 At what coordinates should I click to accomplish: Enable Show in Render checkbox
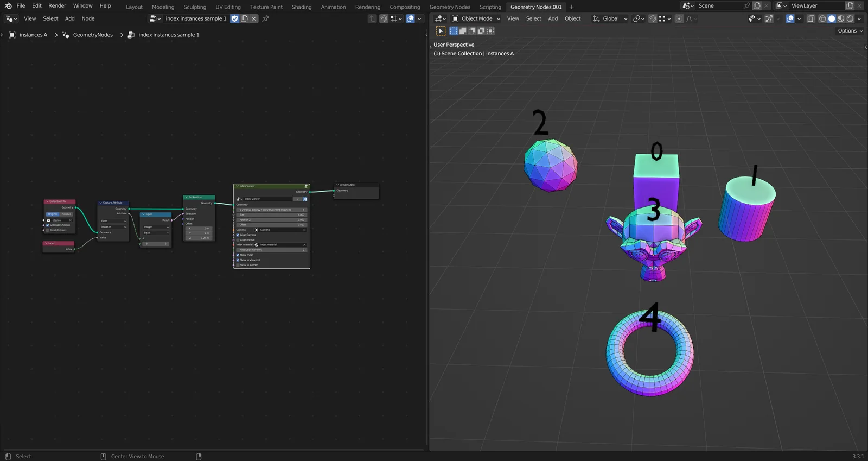238,265
